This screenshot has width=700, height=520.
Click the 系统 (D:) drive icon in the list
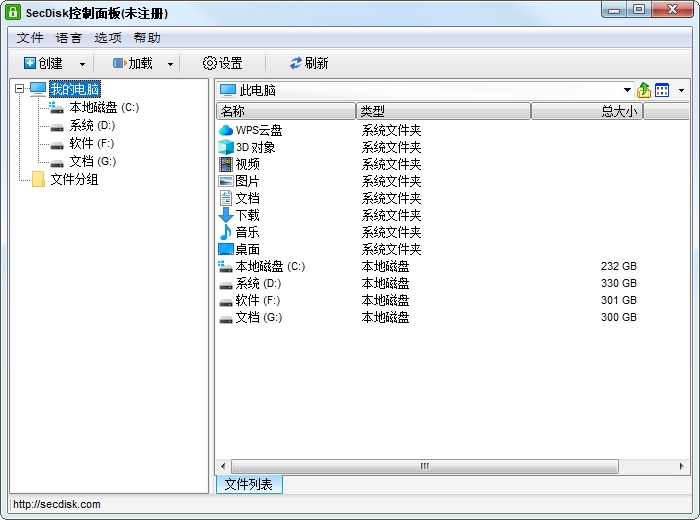click(x=226, y=284)
